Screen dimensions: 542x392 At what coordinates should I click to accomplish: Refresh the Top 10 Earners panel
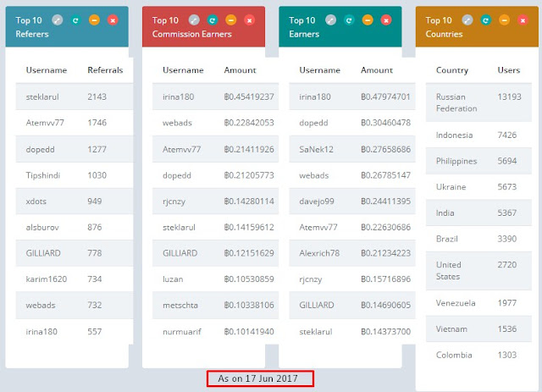pyautogui.click(x=349, y=20)
